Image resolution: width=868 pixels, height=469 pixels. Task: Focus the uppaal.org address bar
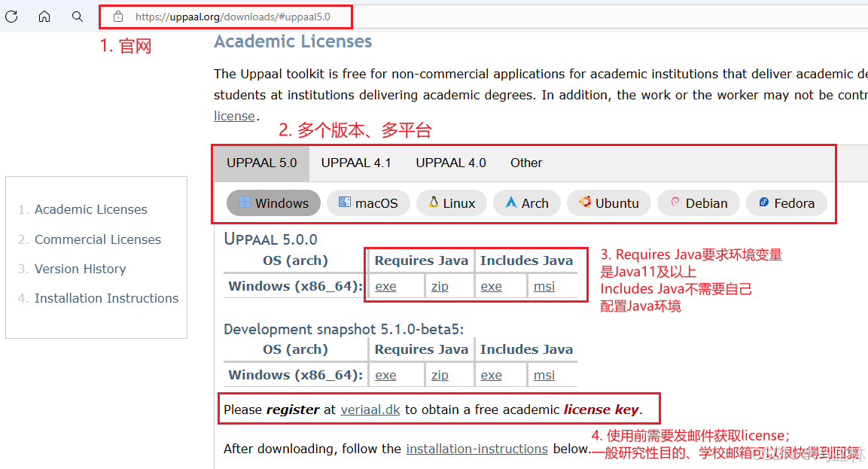233,17
